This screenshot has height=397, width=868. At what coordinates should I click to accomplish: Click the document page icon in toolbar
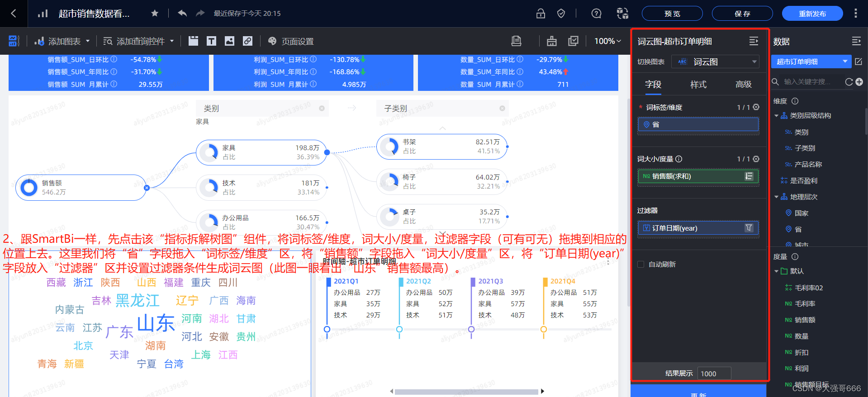516,41
